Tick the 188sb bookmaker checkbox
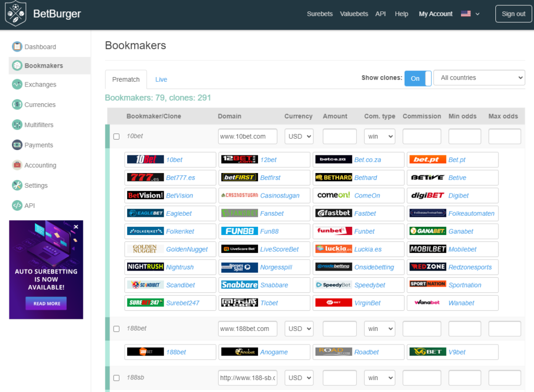The image size is (534, 392). coord(116,378)
